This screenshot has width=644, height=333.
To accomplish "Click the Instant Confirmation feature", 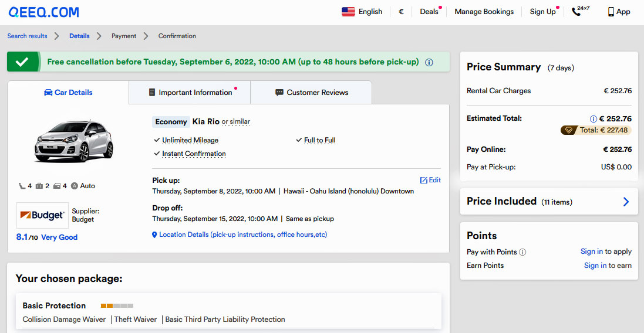I will [194, 154].
